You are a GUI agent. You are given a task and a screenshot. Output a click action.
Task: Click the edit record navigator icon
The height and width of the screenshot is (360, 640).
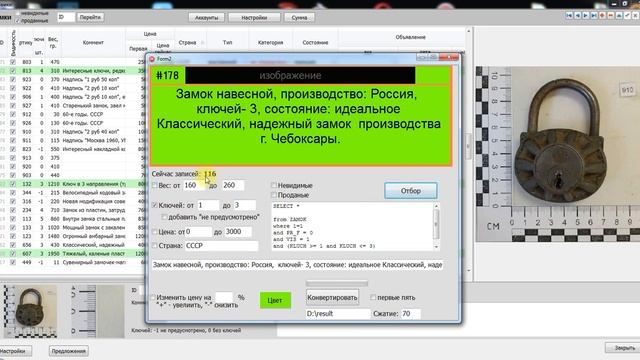pos(619,16)
